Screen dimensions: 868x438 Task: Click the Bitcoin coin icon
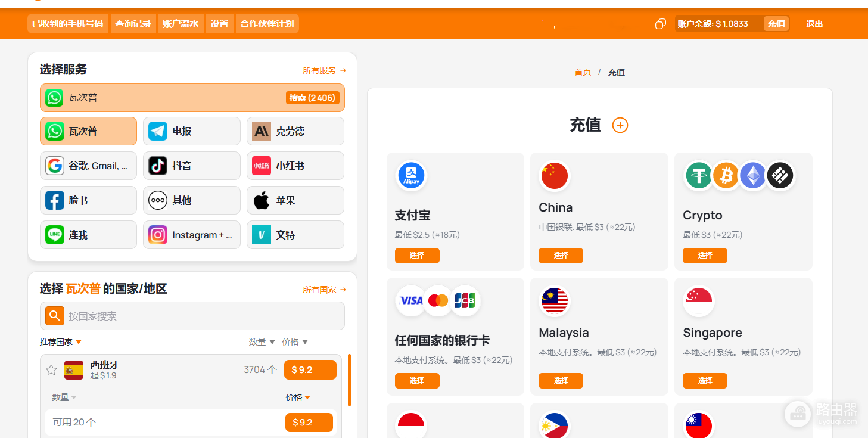tap(726, 176)
